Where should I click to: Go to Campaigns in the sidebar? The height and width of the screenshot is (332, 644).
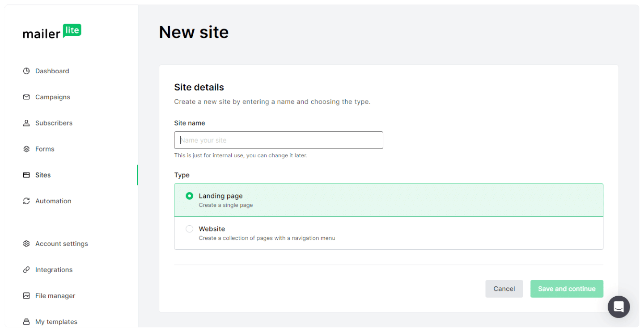53,97
